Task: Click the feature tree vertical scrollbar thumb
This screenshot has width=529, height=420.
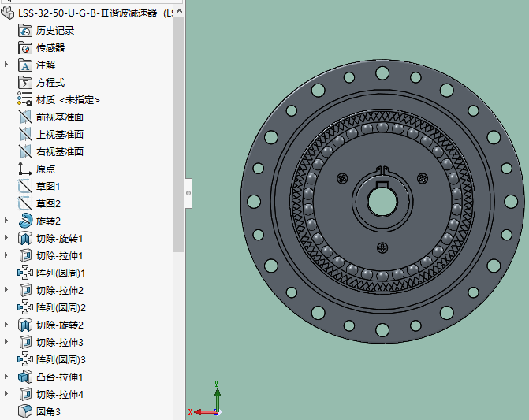Action: (179, 134)
